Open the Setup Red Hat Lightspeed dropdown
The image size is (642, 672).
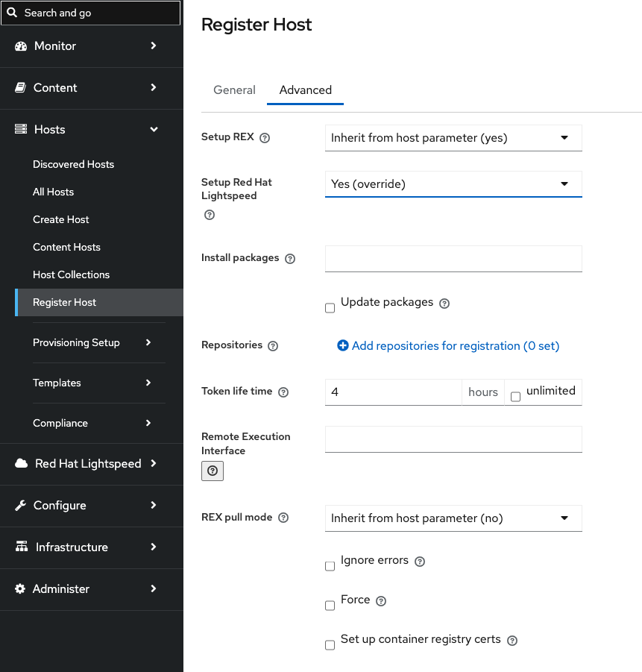[453, 184]
